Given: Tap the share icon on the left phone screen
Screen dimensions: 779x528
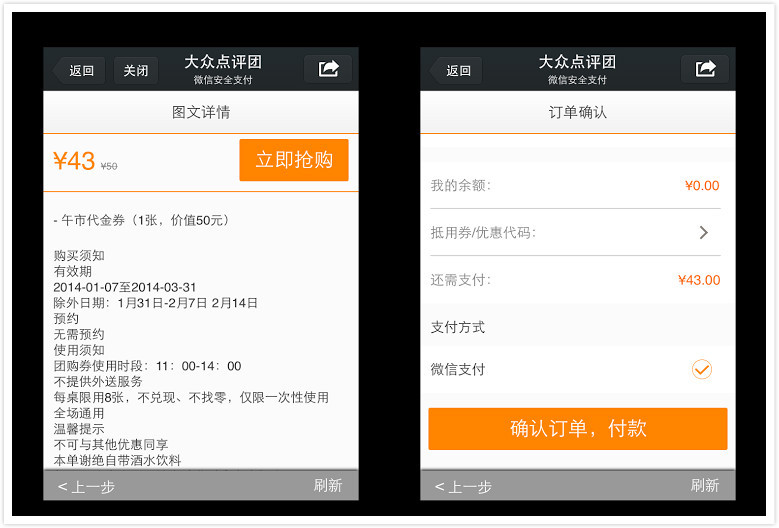Looking at the screenshot, I should (x=328, y=69).
